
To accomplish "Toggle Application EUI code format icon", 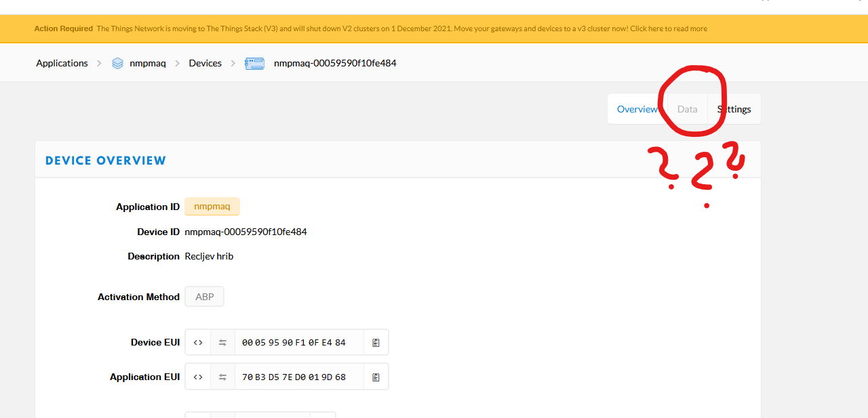I will click(198, 377).
